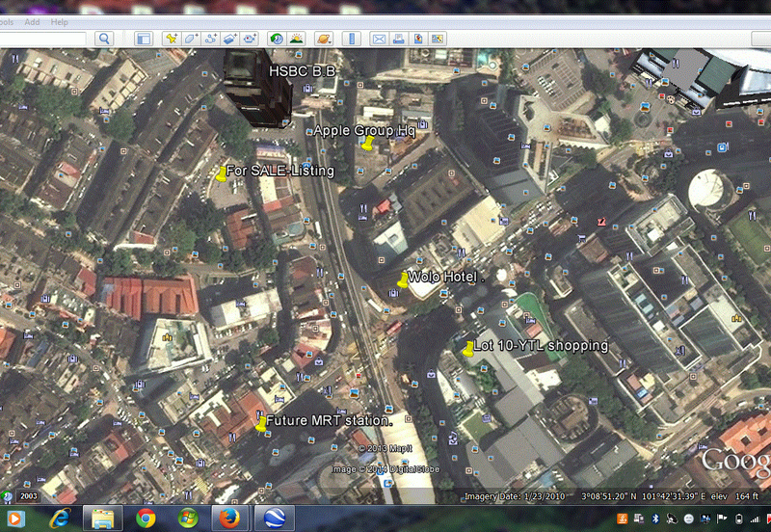771x532 pixels.
Task: Select the For SALE-Listing placemark pin
Action: 222,174
